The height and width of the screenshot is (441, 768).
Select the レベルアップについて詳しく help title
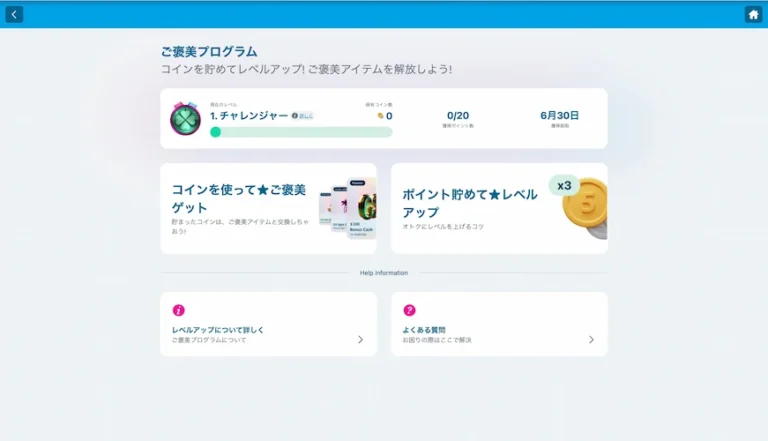tap(218, 330)
